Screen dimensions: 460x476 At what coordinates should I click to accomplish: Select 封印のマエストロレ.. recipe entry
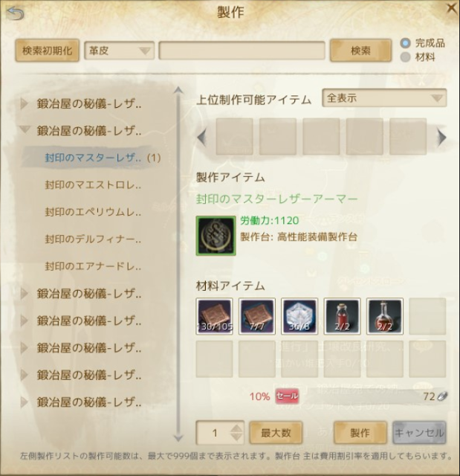[93, 185]
